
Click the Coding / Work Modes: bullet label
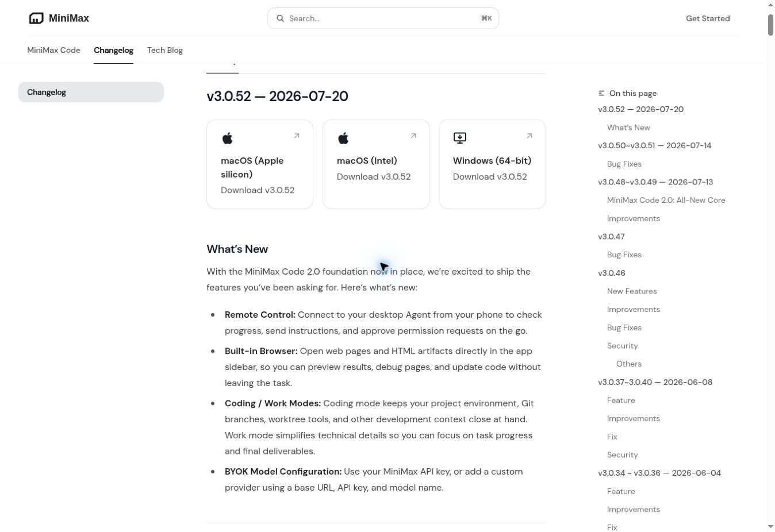pos(273,403)
